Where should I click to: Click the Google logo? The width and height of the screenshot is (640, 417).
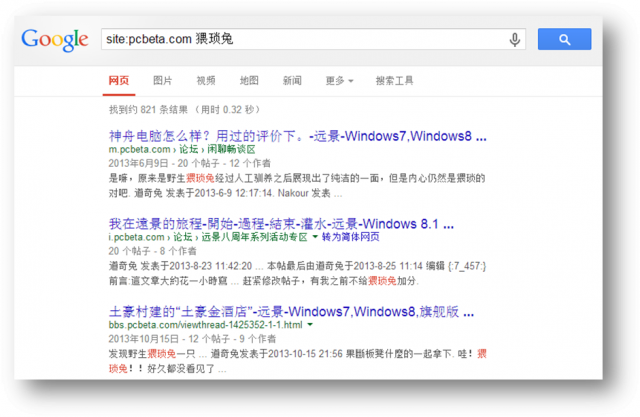coord(55,40)
